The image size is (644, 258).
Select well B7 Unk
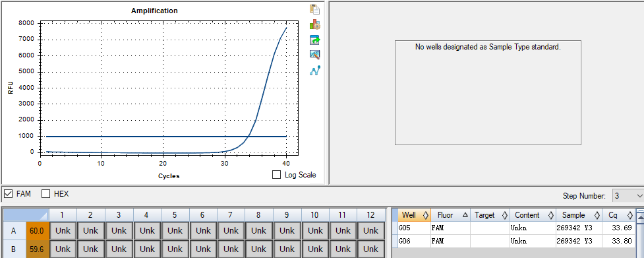coord(231,249)
